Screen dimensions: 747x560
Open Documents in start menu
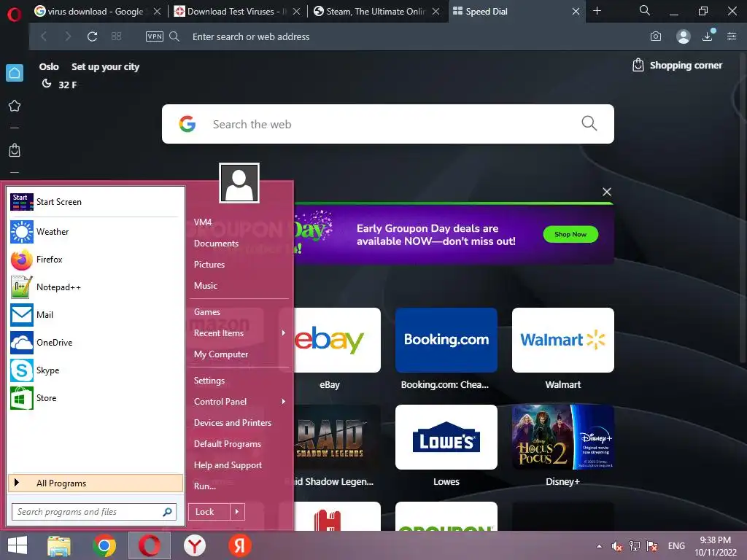[x=216, y=244]
